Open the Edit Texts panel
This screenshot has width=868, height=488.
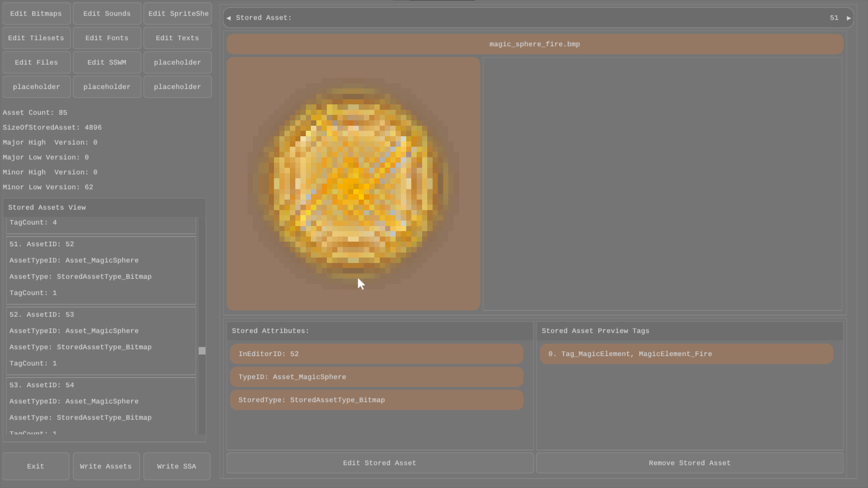tap(177, 38)
